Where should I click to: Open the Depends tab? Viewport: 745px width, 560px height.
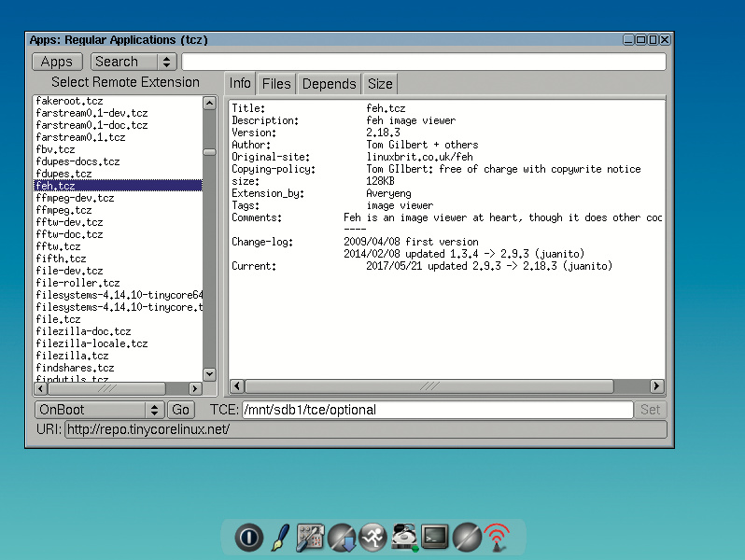[329, 84]
